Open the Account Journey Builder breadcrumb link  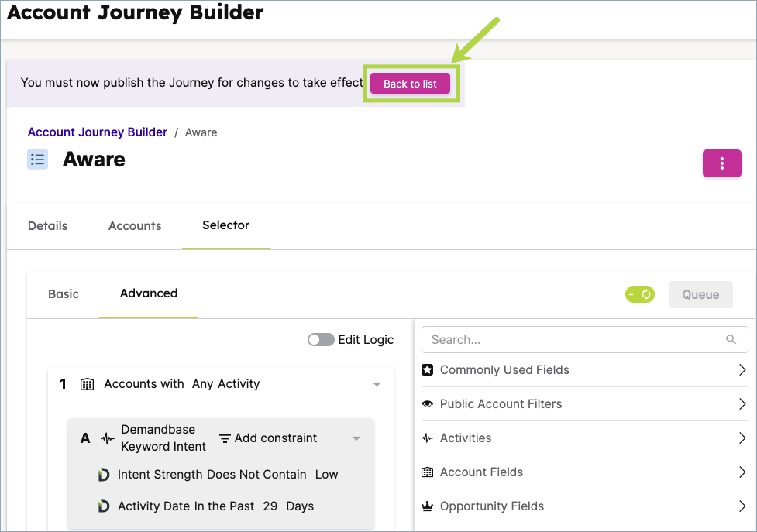click(98, 132)
